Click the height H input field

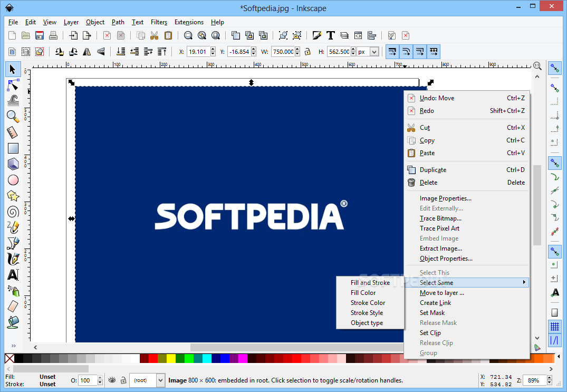[339, 52]
